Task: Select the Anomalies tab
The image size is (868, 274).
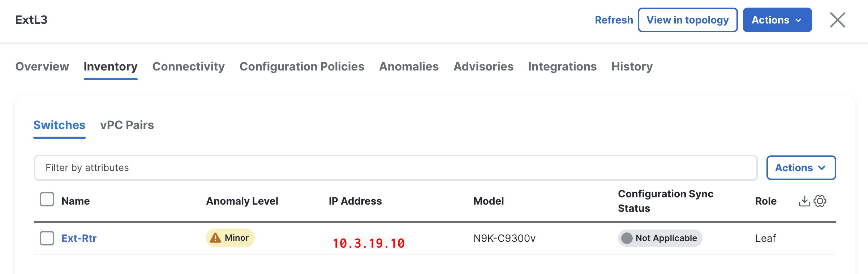Action: (x=409, y=67)
